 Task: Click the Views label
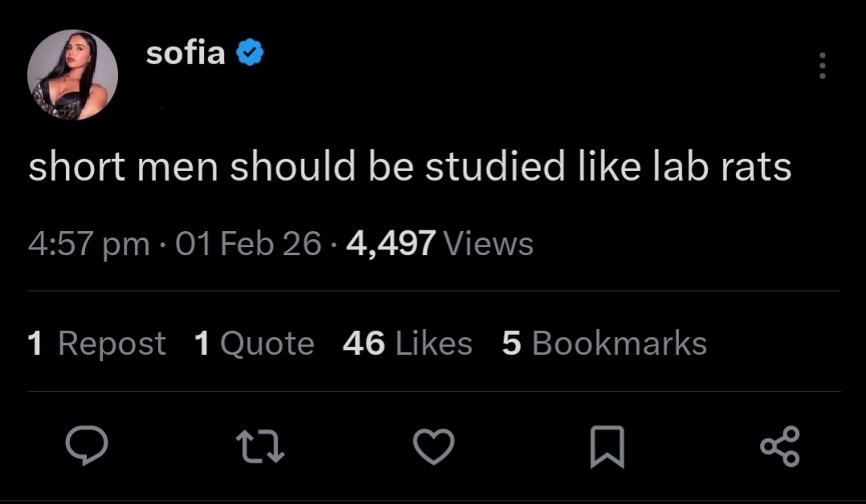click(x=488, y=243)
